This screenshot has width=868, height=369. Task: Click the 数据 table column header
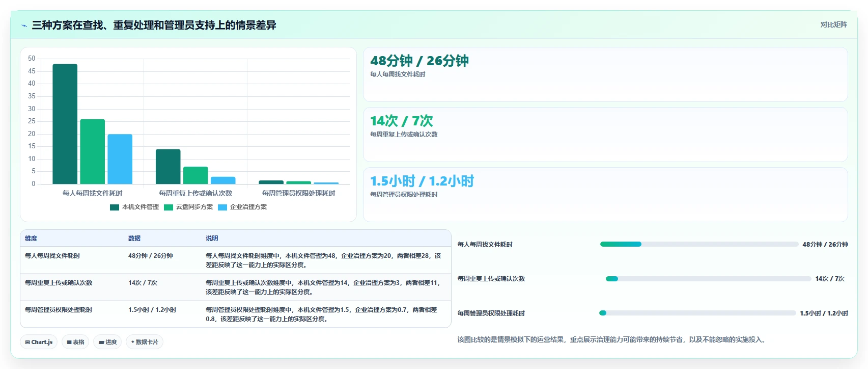[x=134, y=239]
